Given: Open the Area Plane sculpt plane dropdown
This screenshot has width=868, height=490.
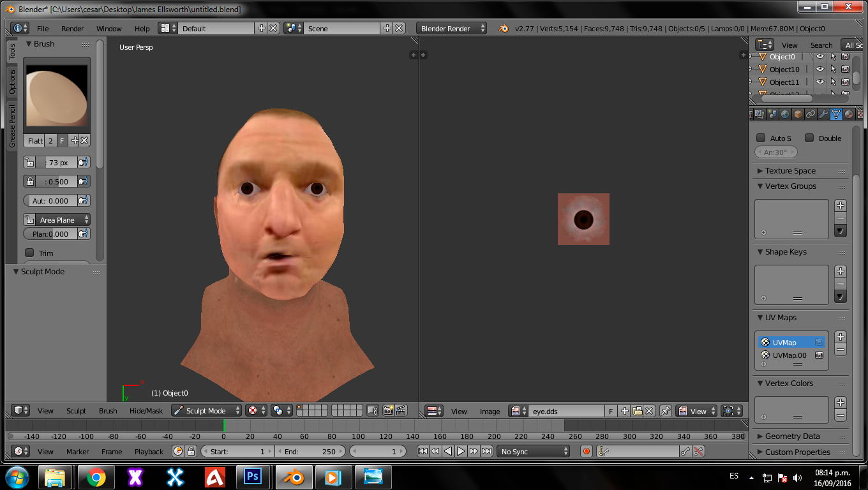Looking at the screenshot, I should click(x=63, y=219).
